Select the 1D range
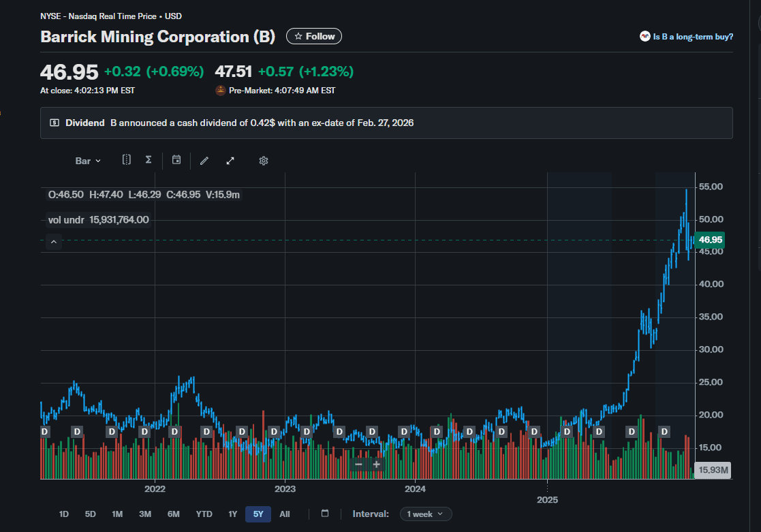Screen dimensions: 761x532 click(x=63, y=514)
